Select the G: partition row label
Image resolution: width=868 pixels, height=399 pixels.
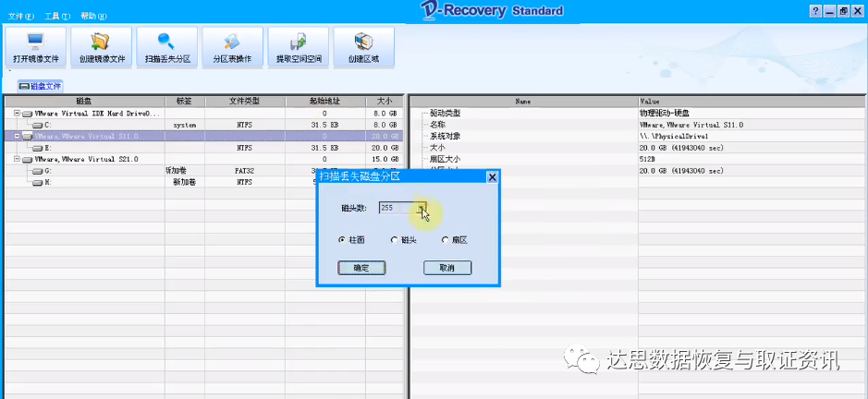point(48,171)
